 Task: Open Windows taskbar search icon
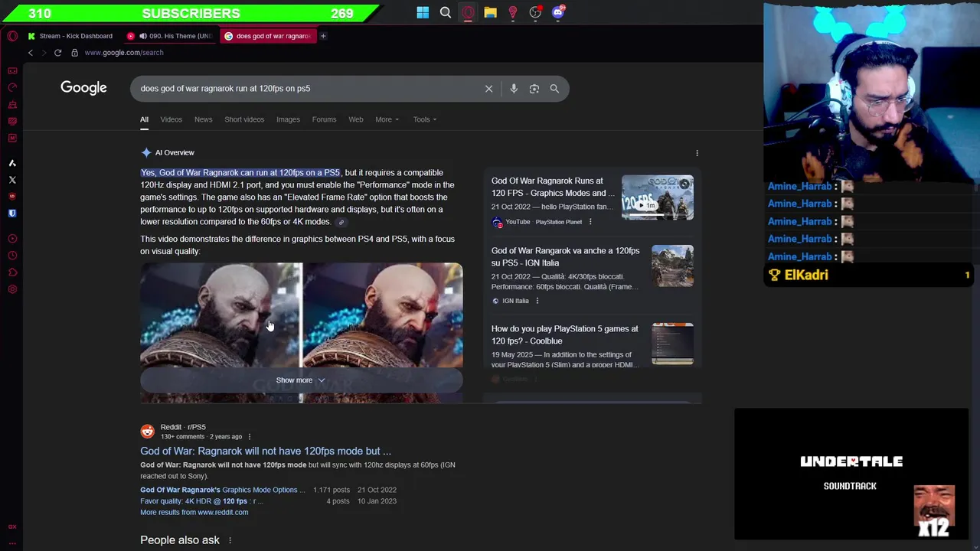(x=446, y=12)
